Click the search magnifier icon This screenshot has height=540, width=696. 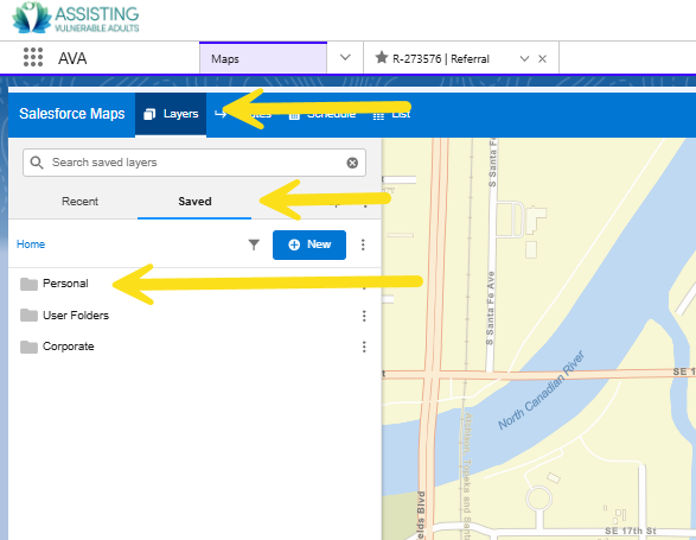pyautogui.click(x=37, y=162)
